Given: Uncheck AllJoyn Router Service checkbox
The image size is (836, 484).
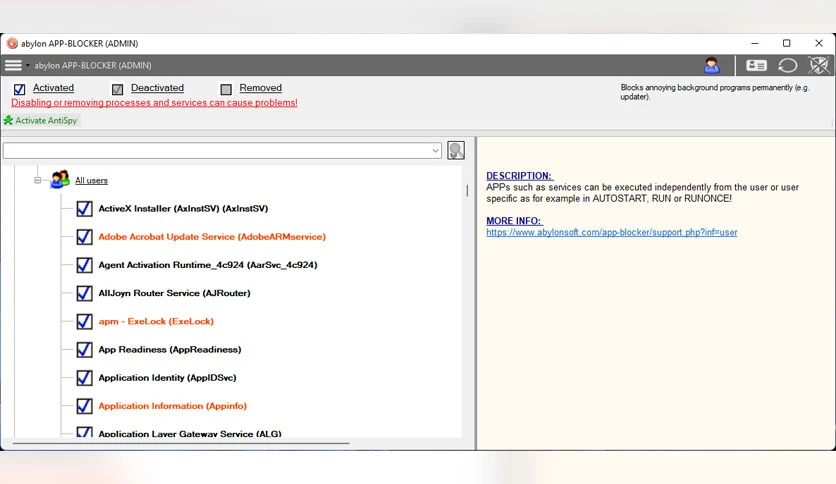Looking at the screenshot, I should point(84,293).
